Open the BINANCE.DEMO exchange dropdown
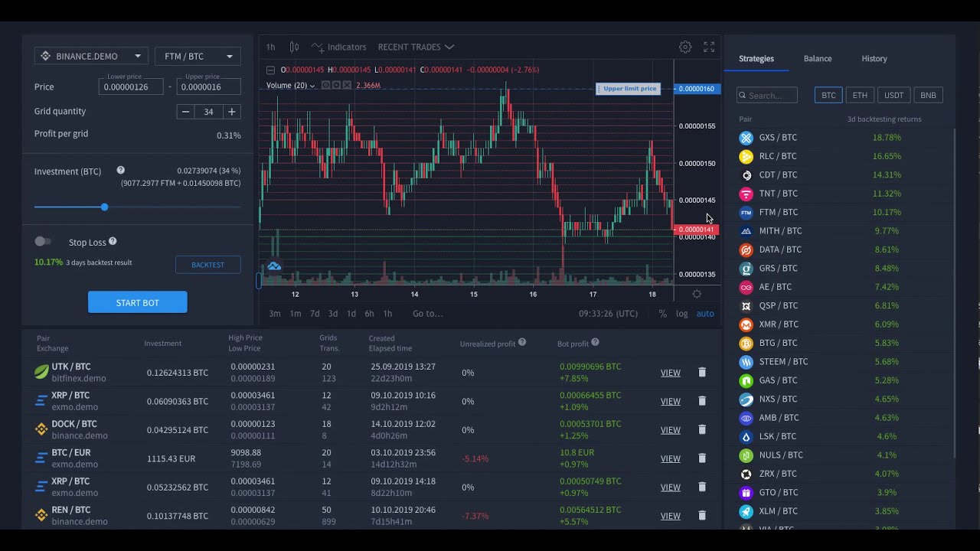 (x=91, y=56)
